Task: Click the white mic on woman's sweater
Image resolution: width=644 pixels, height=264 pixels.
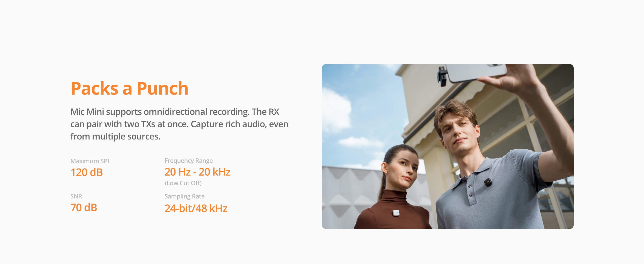Action: click(x=396, y=213)
